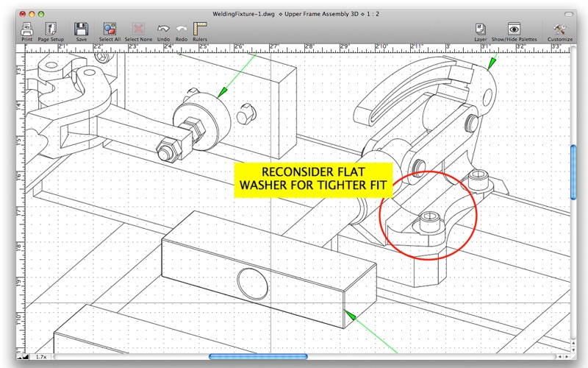Toggle Show/Hide Palettes eye icon
This screenshot has width=588, height=368.
(514, 29)
